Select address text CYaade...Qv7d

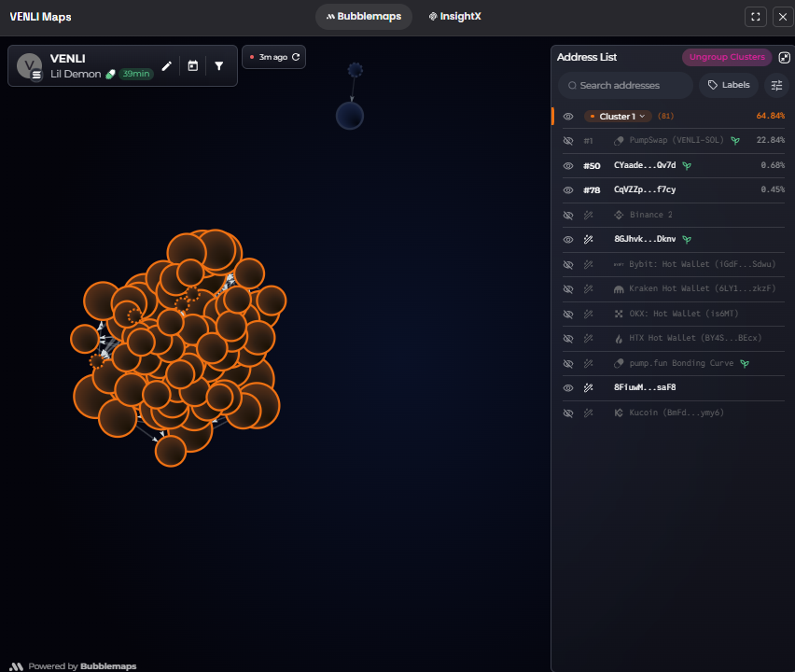pos(645,165)
